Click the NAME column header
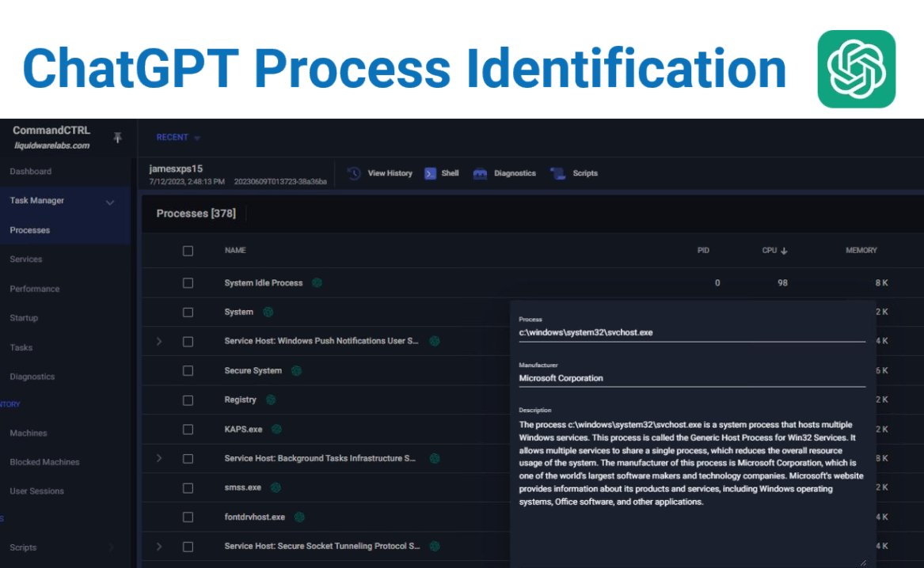924x568 pixels. click(235, 250)
